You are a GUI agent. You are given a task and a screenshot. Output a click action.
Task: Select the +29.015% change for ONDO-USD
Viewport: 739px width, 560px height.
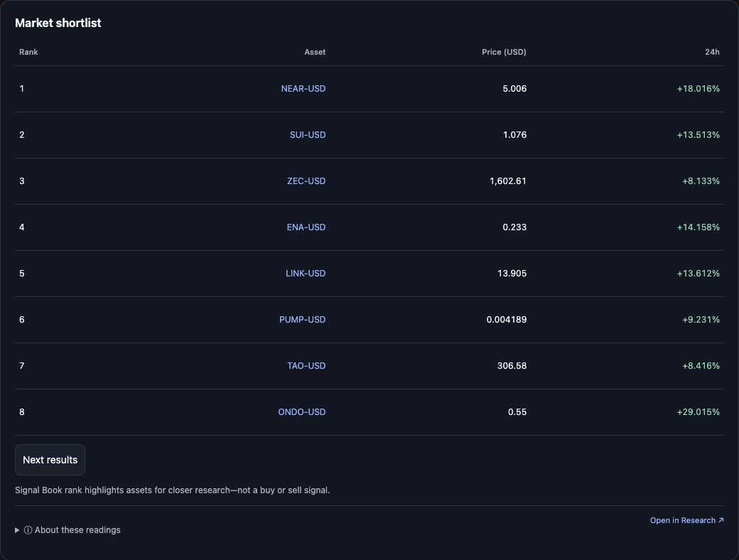pos(698,412)
